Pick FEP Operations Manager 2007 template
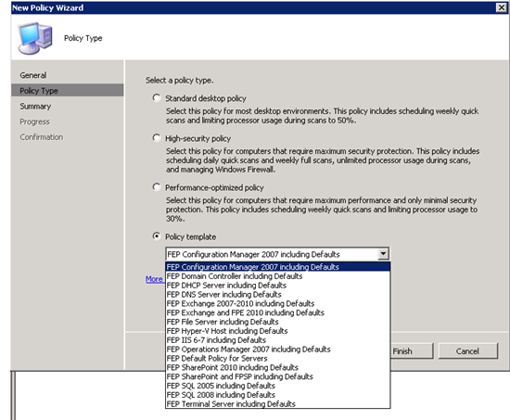Viewport: 510px width, 420px height. (278, 350)
